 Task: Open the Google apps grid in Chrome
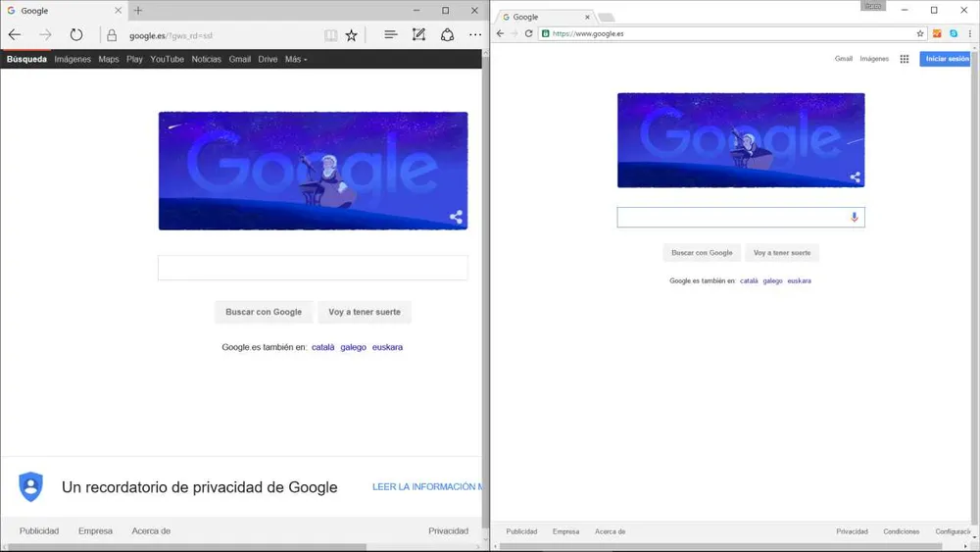[904, 59]
